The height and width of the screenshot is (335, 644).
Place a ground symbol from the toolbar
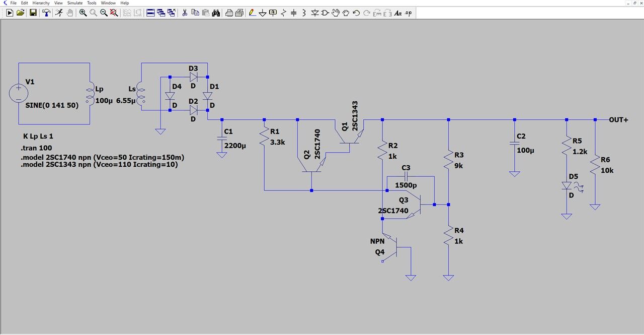tap(263, 13)
